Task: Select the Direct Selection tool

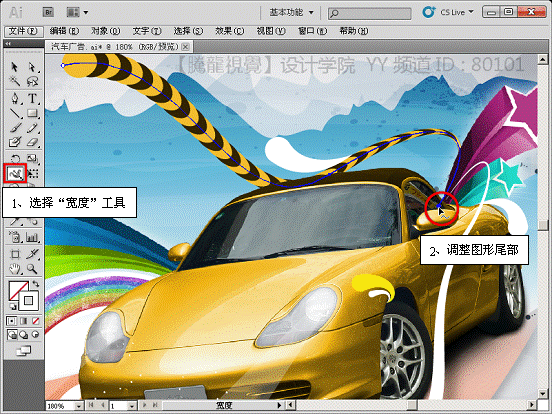Action: [x=32, y=67]
